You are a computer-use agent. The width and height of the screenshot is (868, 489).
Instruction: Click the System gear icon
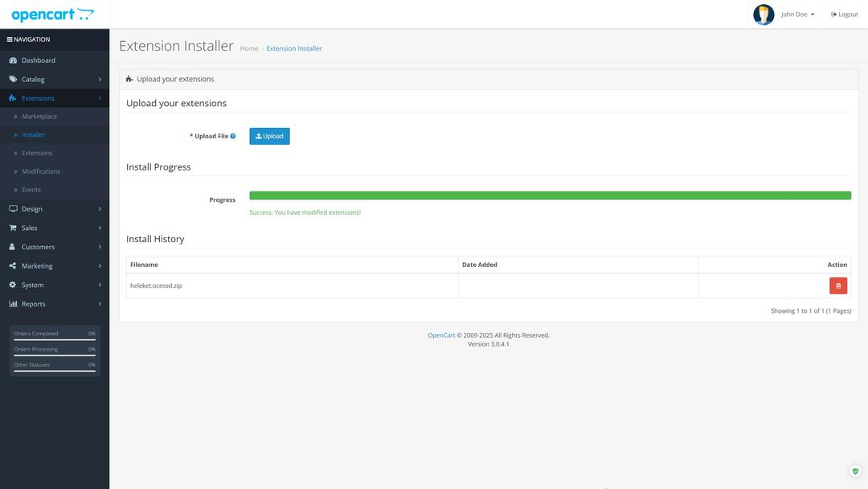coord(13,285)
